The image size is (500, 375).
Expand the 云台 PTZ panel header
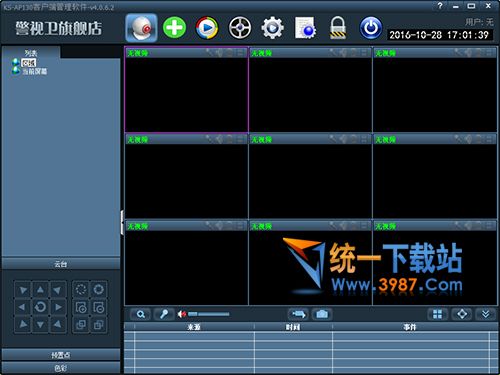[61, 264]
